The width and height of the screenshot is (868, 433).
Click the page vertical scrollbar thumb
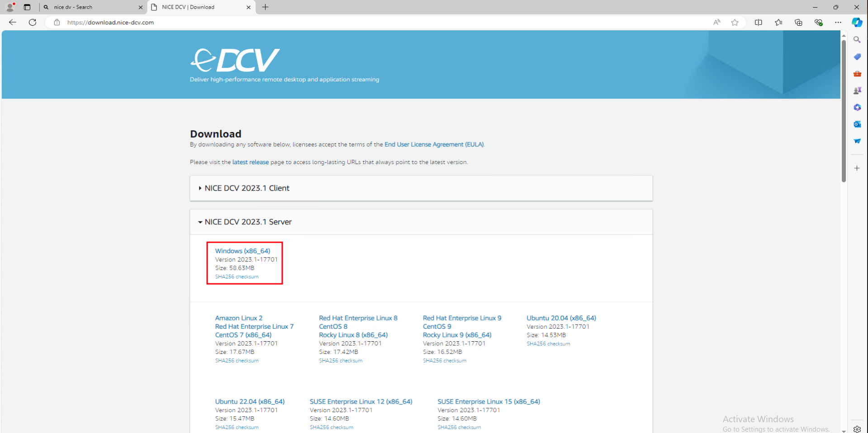click(x=844, y=111)
